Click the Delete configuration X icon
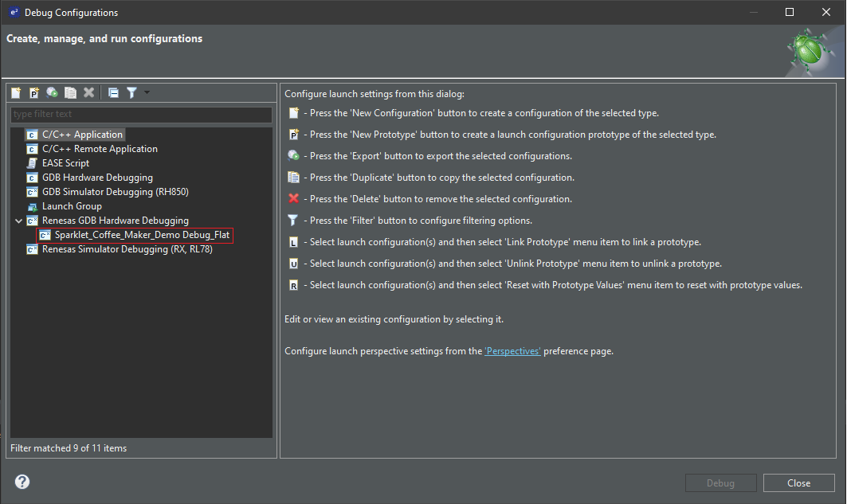 89,92
